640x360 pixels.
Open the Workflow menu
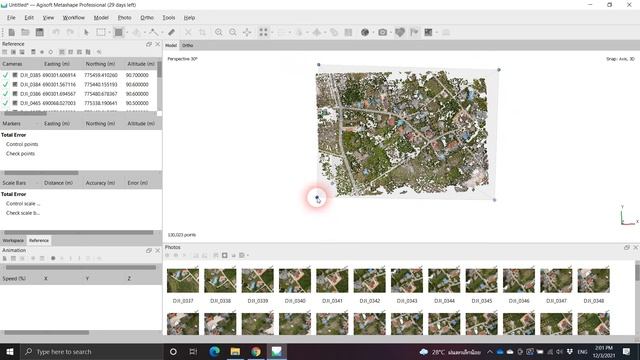[73, 18]
